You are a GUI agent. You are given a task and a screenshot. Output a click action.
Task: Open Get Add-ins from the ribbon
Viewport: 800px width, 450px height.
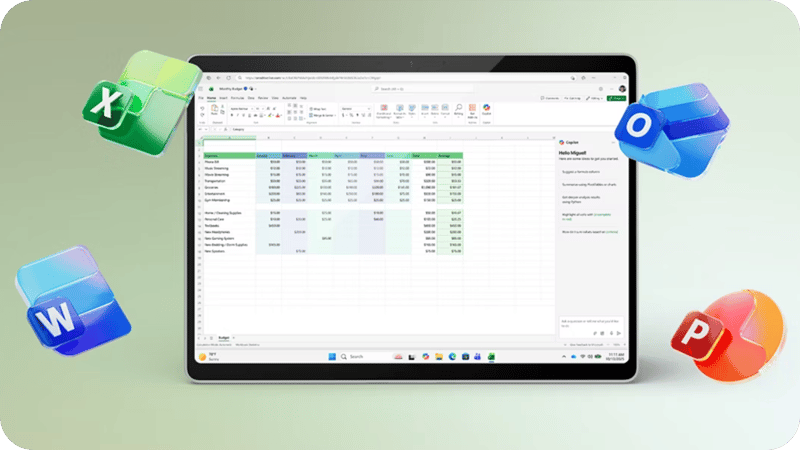472,111
